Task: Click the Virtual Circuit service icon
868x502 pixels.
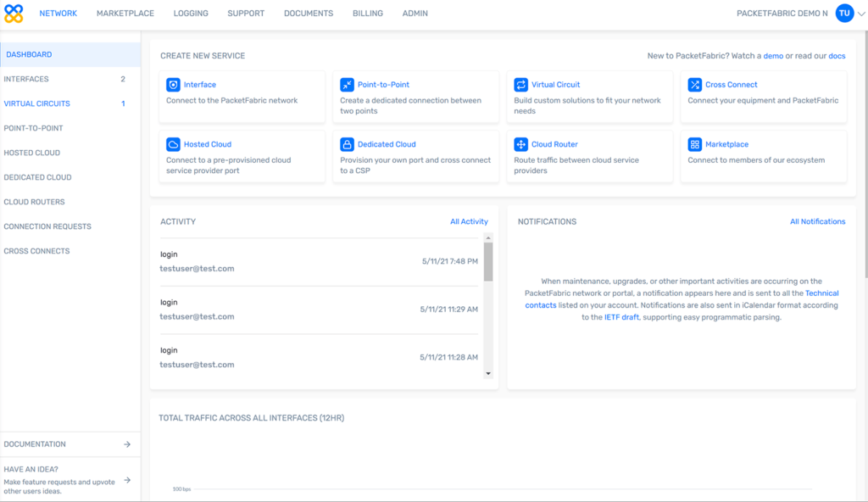Action: pos(521,85)
